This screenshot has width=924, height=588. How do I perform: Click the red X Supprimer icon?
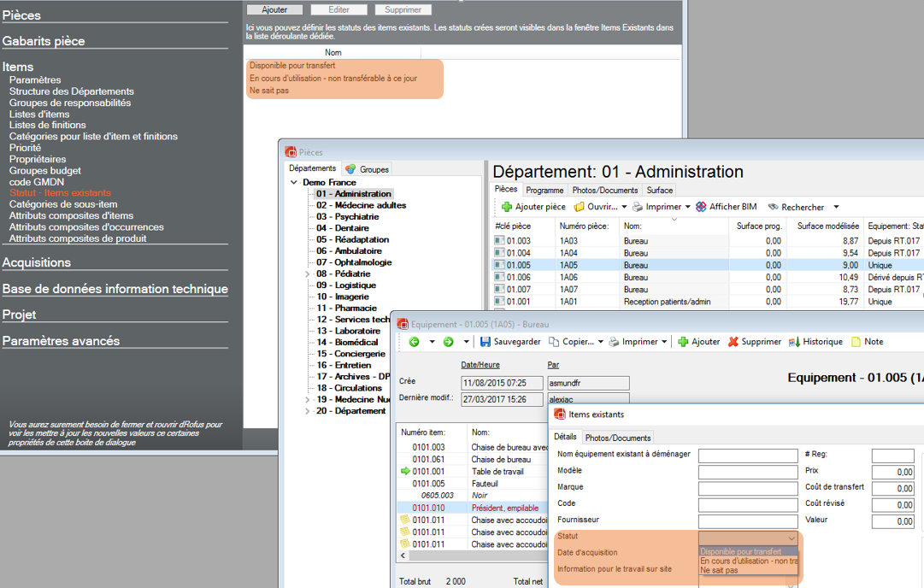coord(733,342)
